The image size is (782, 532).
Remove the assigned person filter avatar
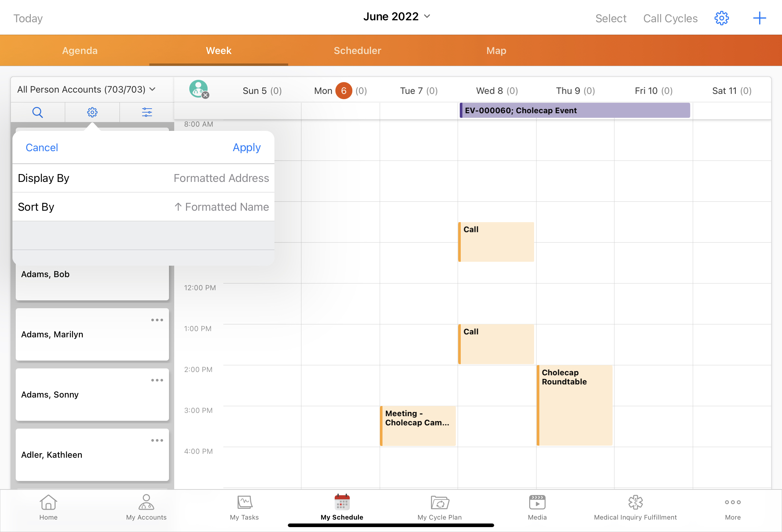(206, 96)
